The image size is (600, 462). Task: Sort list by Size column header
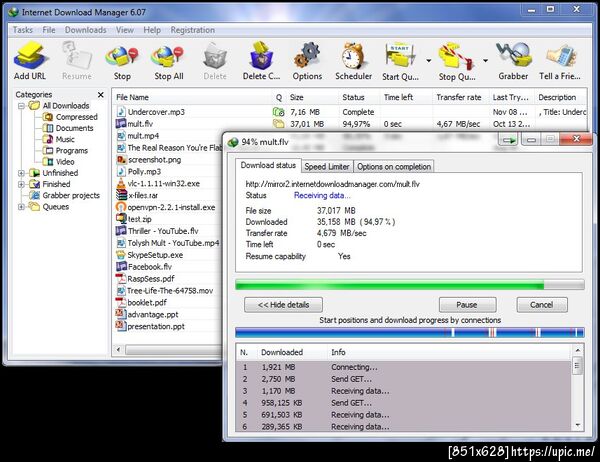pos(297,97)
